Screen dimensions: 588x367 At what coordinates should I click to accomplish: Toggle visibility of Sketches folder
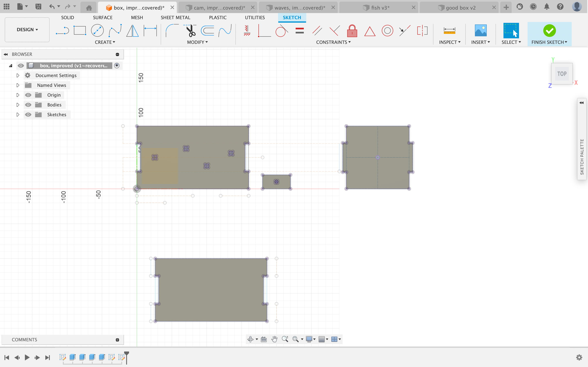pos(28,115)
